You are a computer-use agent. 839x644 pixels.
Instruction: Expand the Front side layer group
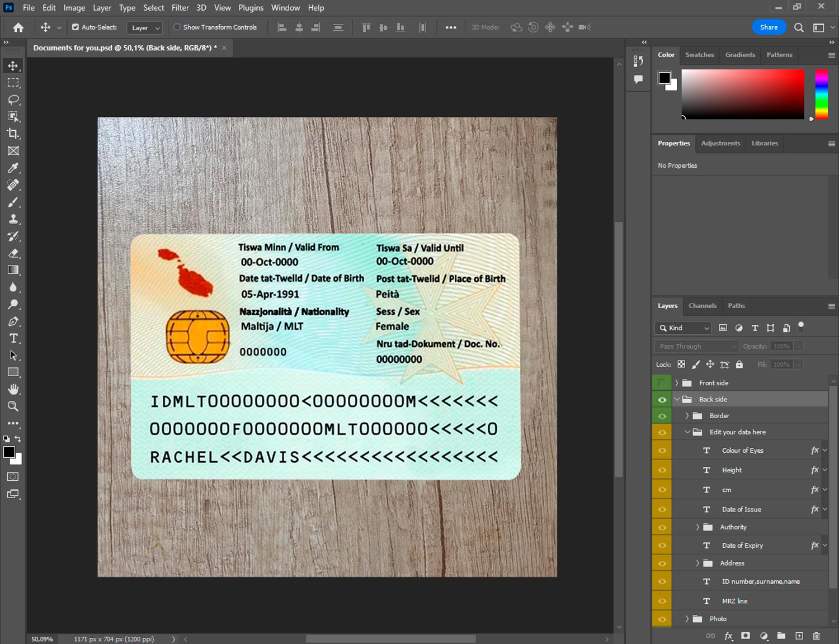point(676,383)
